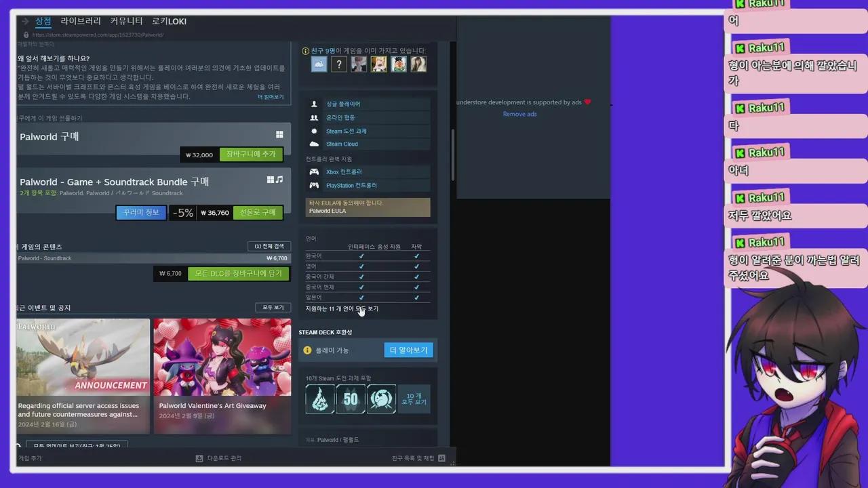
Task: Open the 로키LOKI profile tab
Action: (x=169, y=22)
